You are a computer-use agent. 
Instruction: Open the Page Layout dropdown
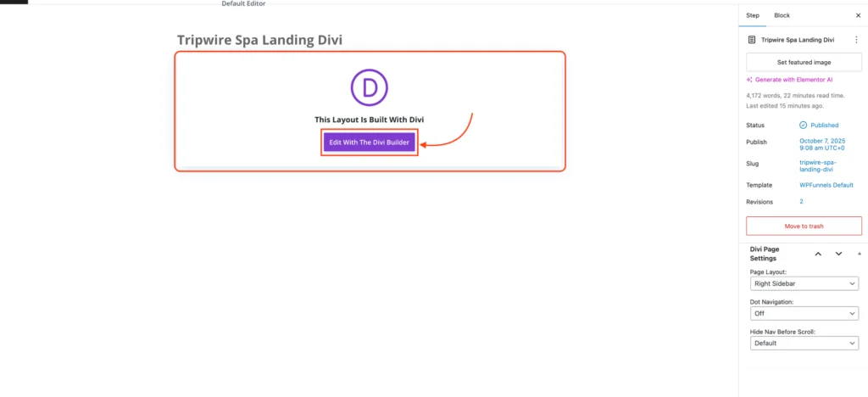click(804, 283)
